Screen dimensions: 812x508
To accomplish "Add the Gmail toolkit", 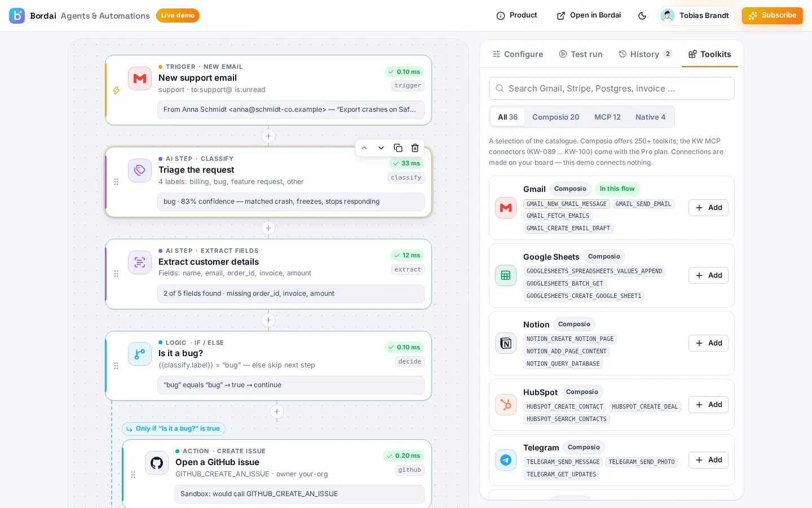I will point(708,208).
